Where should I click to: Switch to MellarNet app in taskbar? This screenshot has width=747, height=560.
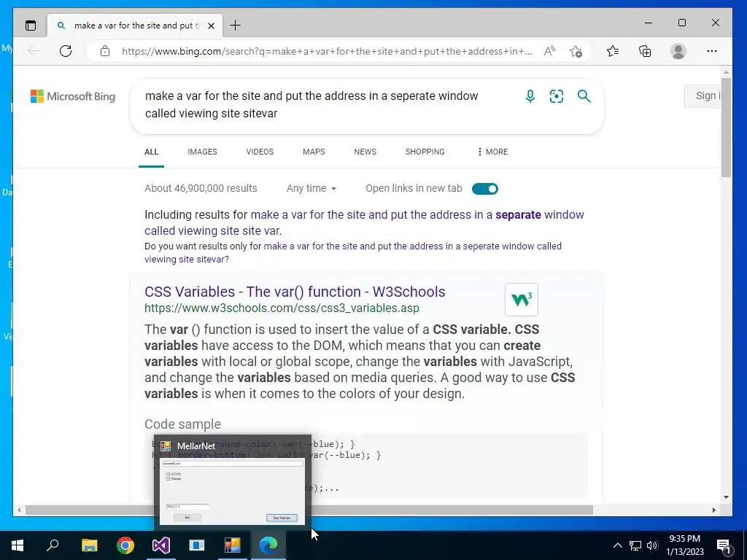point(233,545)
